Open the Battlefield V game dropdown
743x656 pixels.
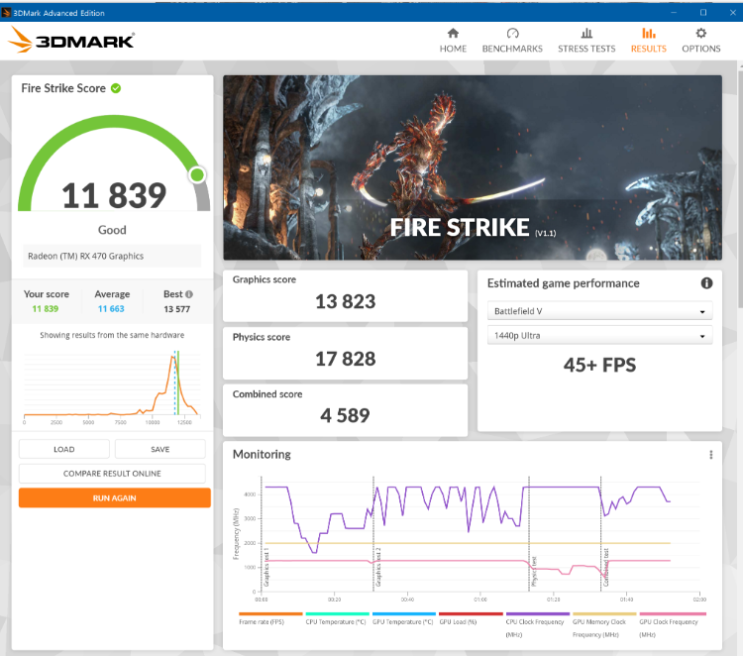tap(599, 311)
